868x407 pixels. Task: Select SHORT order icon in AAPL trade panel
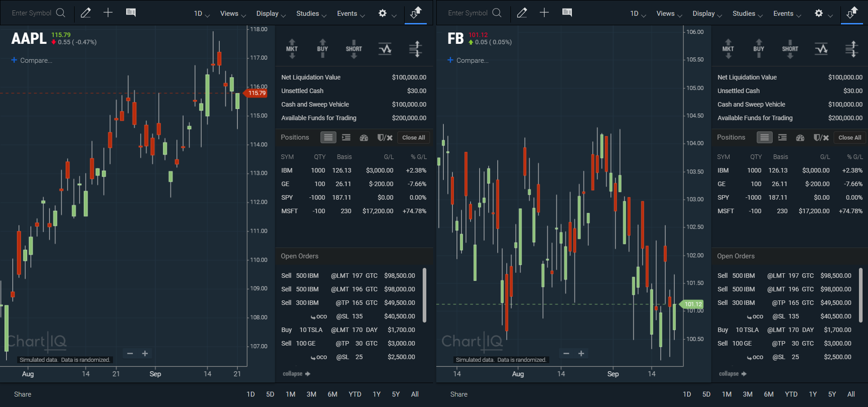pyautogui.click(x=354, y=49)
